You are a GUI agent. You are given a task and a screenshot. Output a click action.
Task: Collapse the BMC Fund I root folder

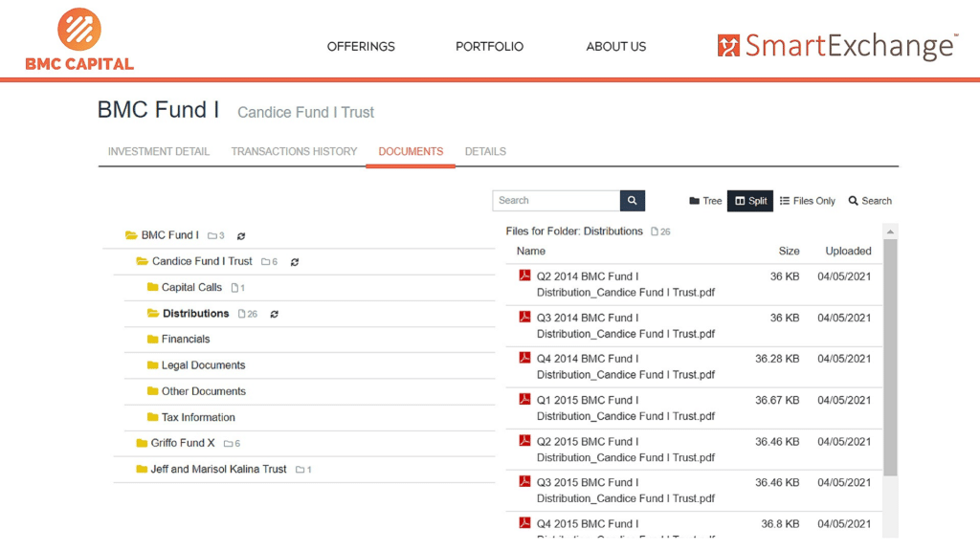click(x=131, y=235)
